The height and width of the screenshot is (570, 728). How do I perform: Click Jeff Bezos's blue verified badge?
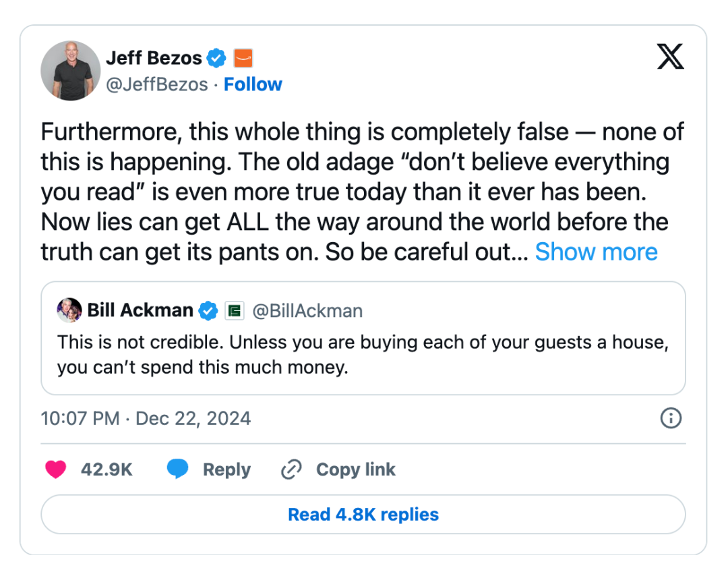(216, 58)
